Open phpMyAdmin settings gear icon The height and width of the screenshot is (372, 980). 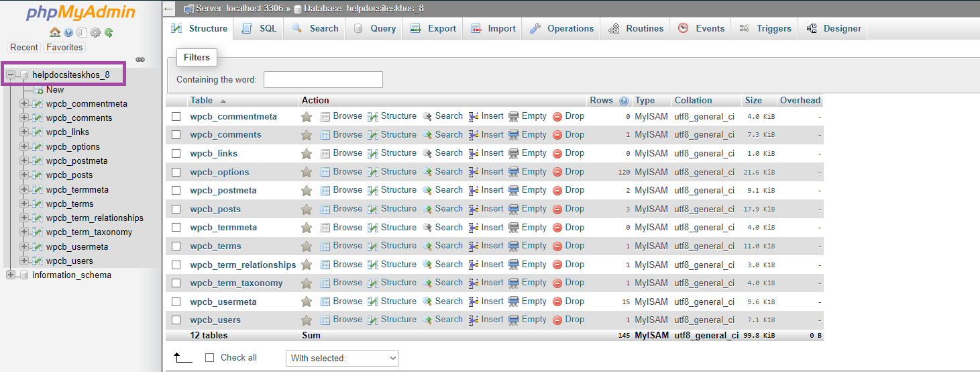(x=95, y=32)
